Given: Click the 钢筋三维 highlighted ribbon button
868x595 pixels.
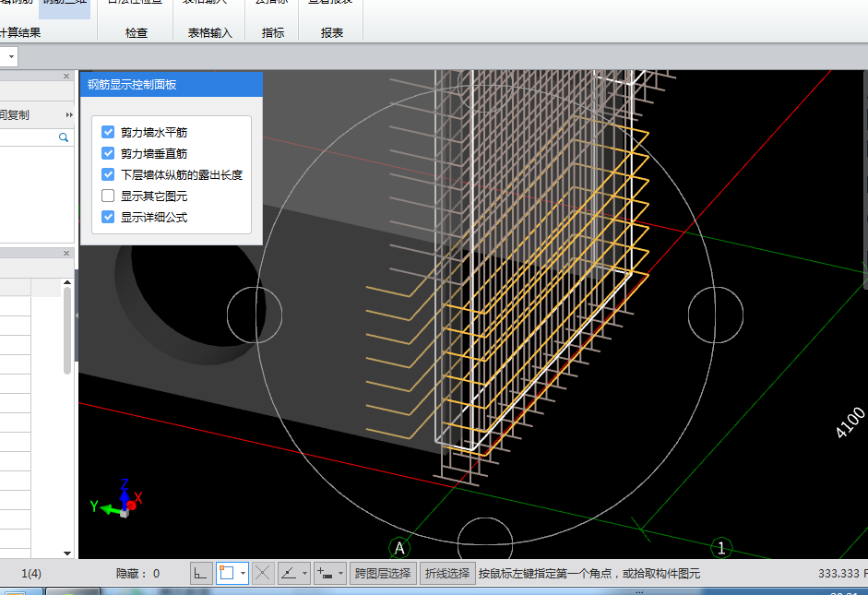Looking at the screenshot, I should 65,8.
